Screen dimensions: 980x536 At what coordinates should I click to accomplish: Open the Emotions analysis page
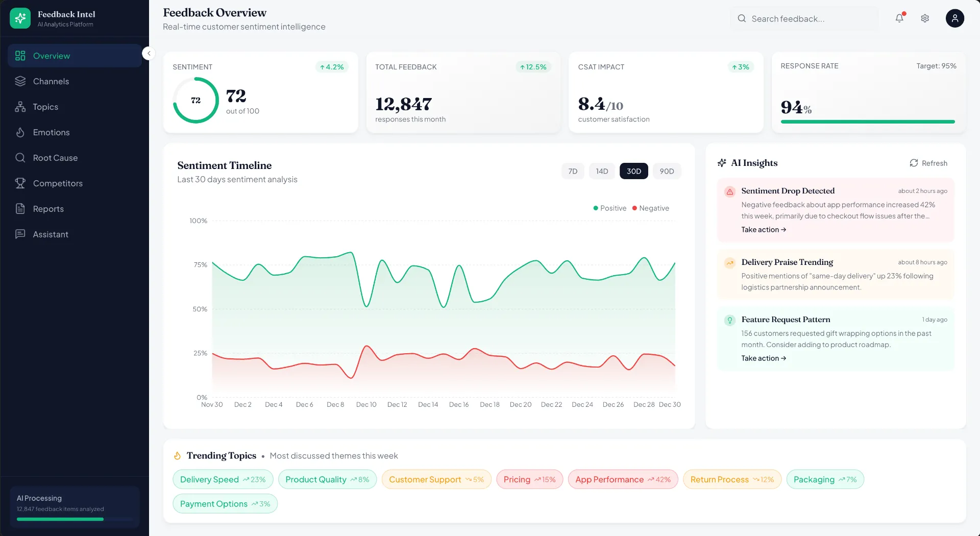click(51, 132)
